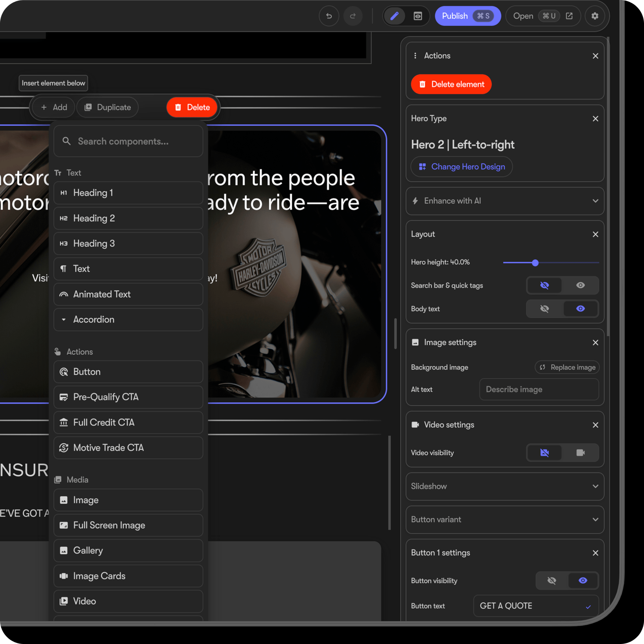
Task: Click the Search components field
Action: (x=128, y=141)
